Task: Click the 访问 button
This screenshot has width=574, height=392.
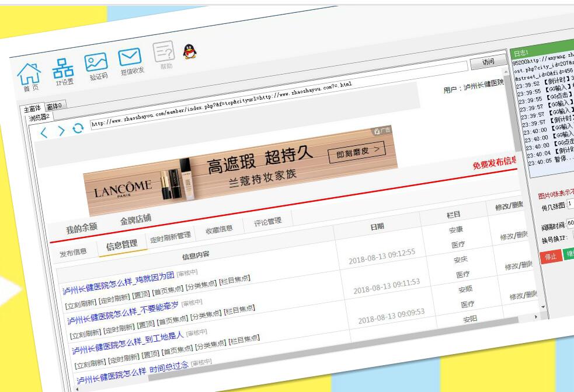Action: pos(488,61)
